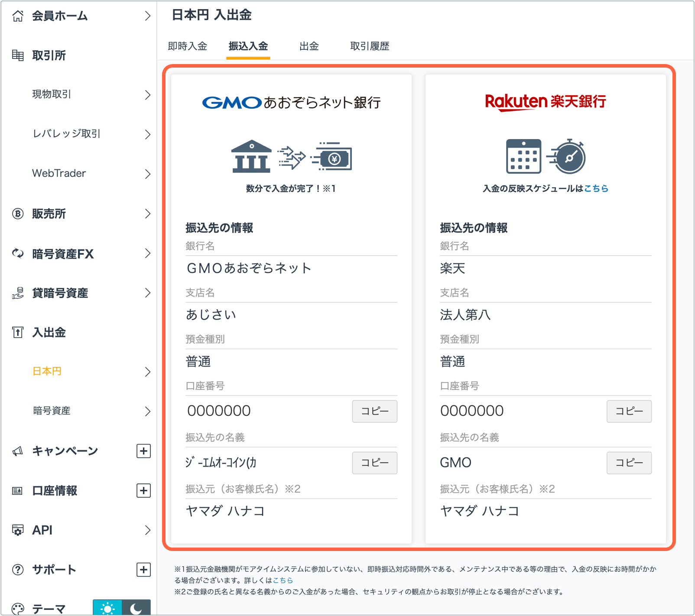This screenshot has width=695, height=616.
Task: Click the question mark icon beside サポート
Action: tap(18, 570)
